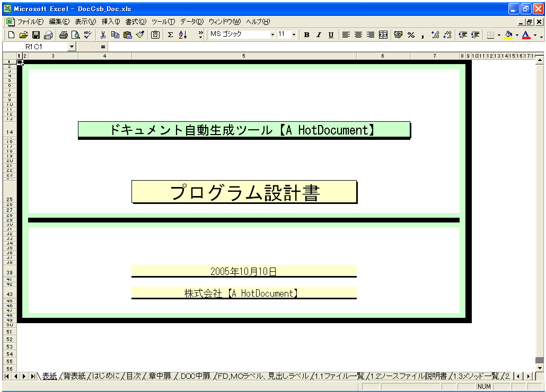Open the 1.3メソッド一覧 sheet tab

coord(476,376)
